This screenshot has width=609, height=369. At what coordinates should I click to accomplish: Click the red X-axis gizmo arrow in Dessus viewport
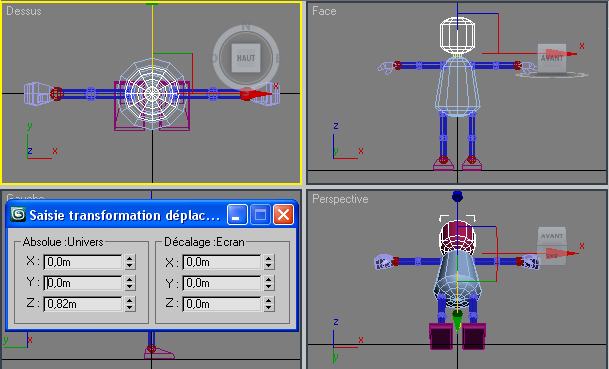[256, 94]
